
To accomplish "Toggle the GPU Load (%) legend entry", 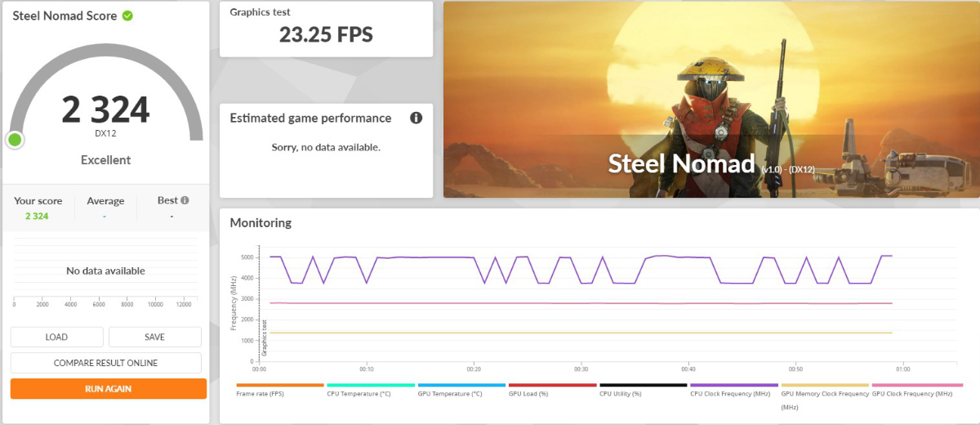I will pyautogui.click(x=552, y=389).
